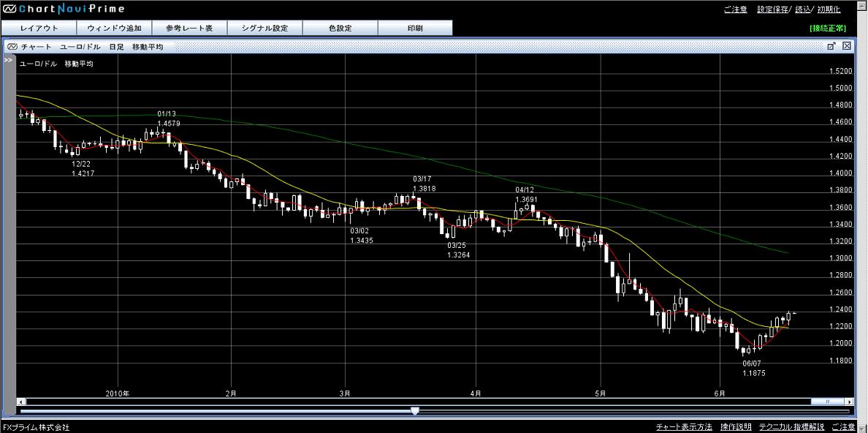Viewport: 868px width, 433px height.
Task: Click the 設定保存 link
Action: point(773,10)
